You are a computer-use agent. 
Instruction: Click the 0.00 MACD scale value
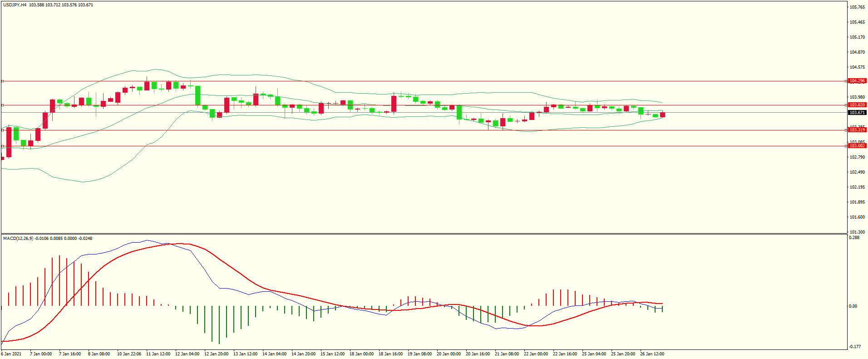(853, 306)
